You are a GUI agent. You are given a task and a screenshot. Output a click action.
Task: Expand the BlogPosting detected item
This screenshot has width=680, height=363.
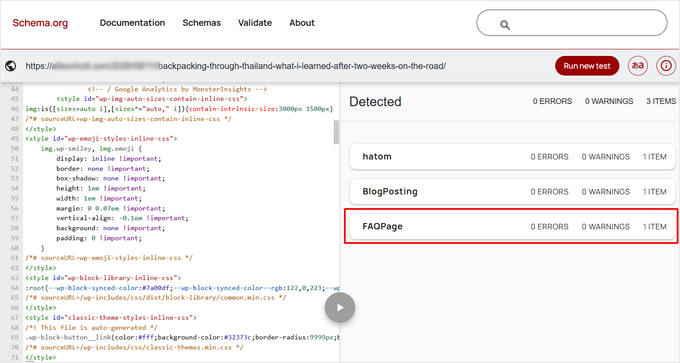512,192
